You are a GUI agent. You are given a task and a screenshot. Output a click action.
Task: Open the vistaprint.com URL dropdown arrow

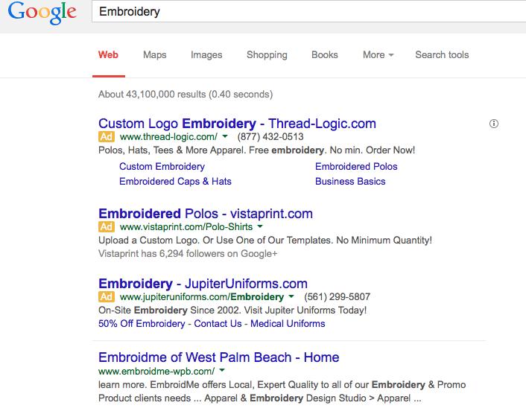(260, 226)
